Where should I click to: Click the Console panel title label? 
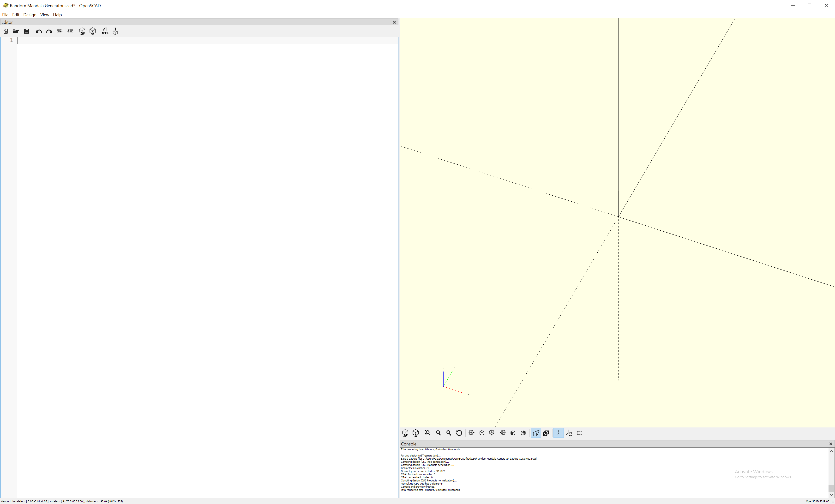coord(409,444)
